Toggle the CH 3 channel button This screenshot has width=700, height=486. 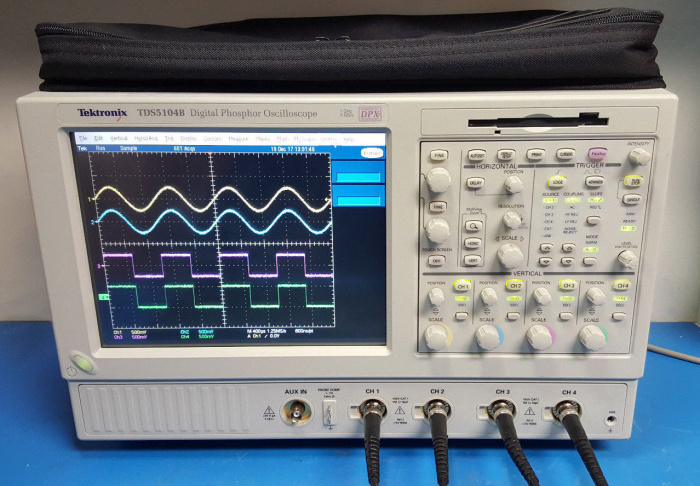point(568,286)
